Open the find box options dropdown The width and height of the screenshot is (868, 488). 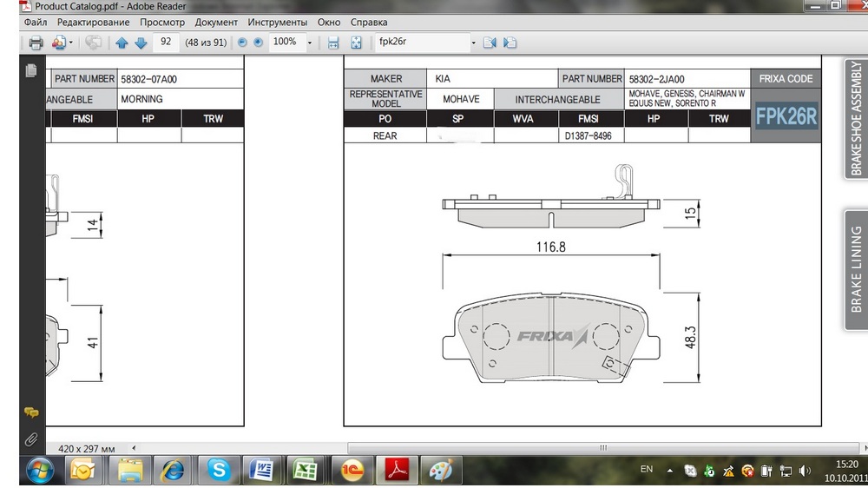tap(473, 43)
